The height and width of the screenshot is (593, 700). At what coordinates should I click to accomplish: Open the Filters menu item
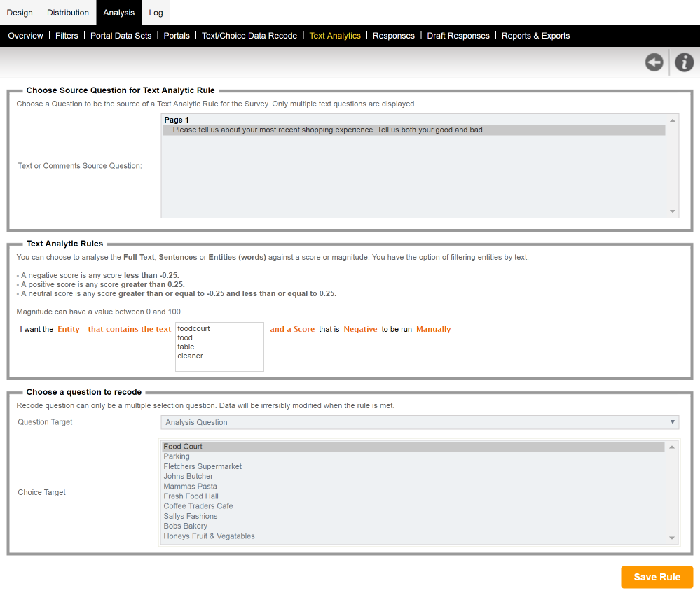pos(67,35)
